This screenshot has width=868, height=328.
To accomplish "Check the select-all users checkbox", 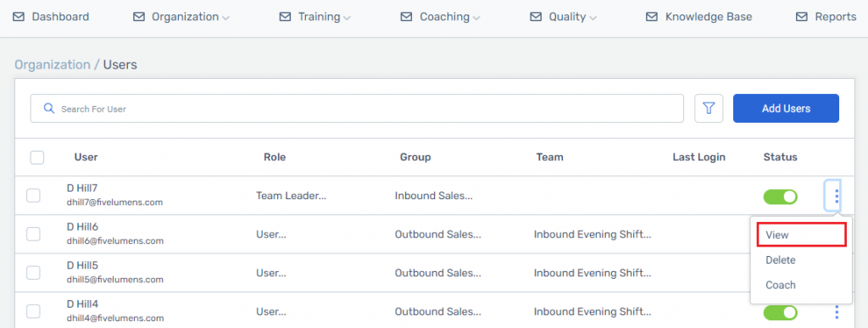I will pyautogui.click(x=37, y=158).
